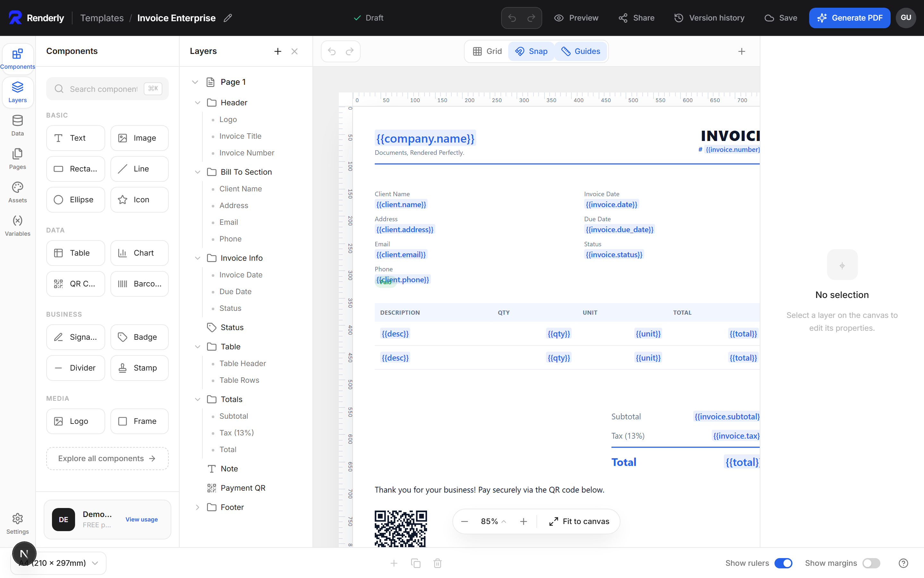Click View usage link

[x=142, y=519]
